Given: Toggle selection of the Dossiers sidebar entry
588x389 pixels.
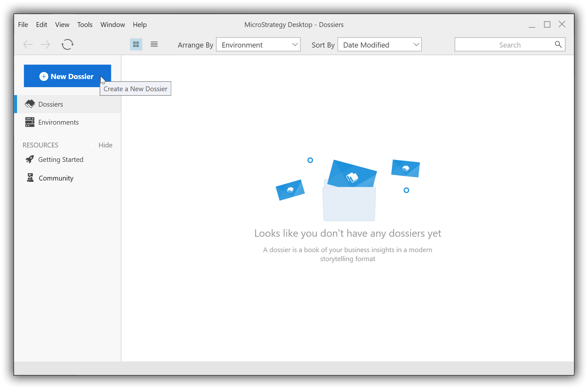Looking at the screenshot, I should click(50, 104).
